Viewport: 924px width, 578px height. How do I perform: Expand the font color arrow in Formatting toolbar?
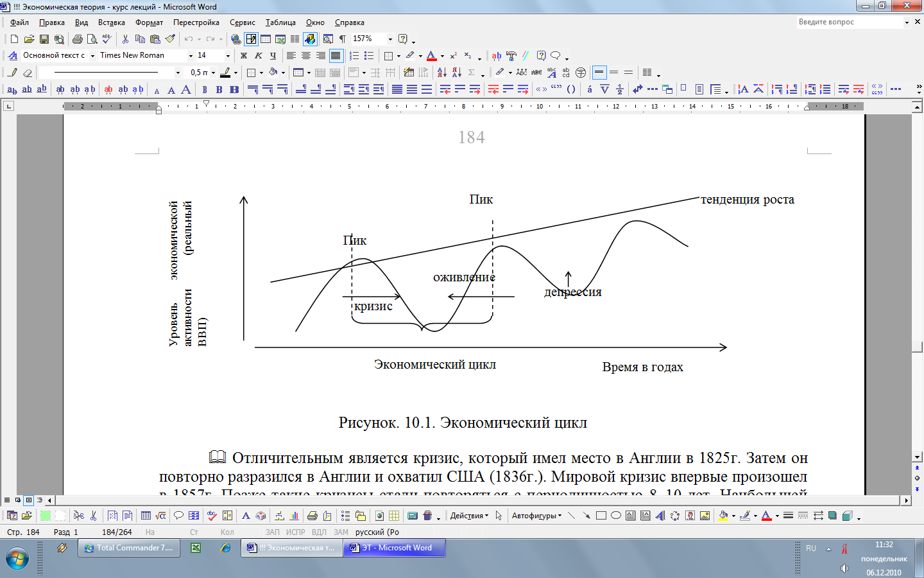coord(442,56)
